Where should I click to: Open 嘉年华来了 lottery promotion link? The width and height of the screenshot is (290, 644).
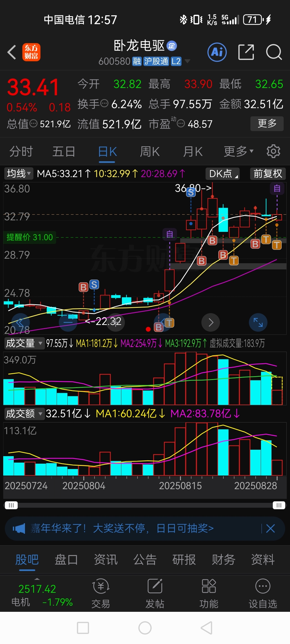[122, 529]
